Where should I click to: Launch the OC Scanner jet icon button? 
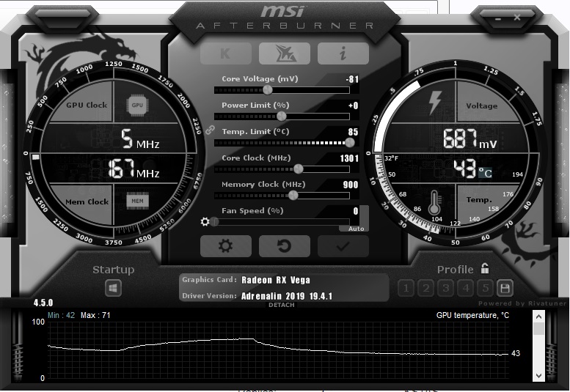[285, 53]
